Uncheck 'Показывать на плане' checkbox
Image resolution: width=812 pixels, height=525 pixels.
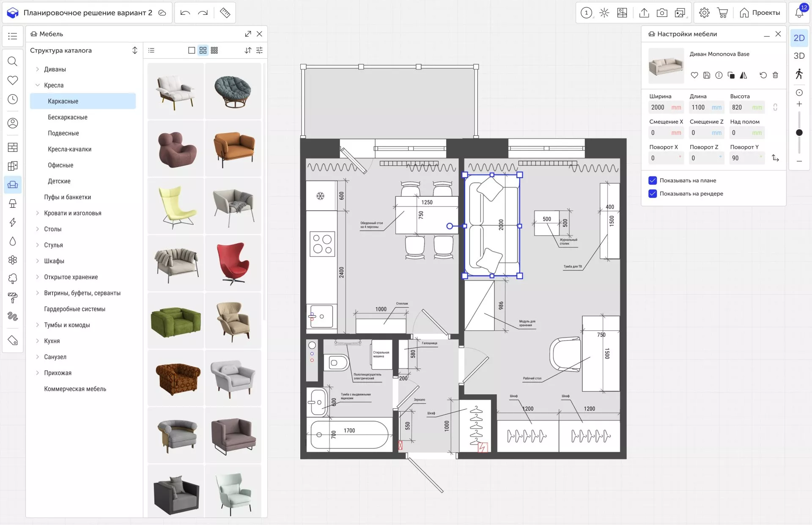(653, 181)
